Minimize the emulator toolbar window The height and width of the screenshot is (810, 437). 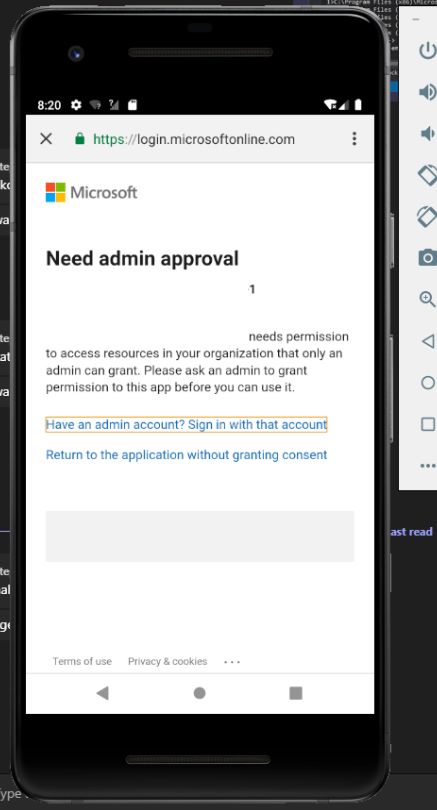tap(416, 19)
